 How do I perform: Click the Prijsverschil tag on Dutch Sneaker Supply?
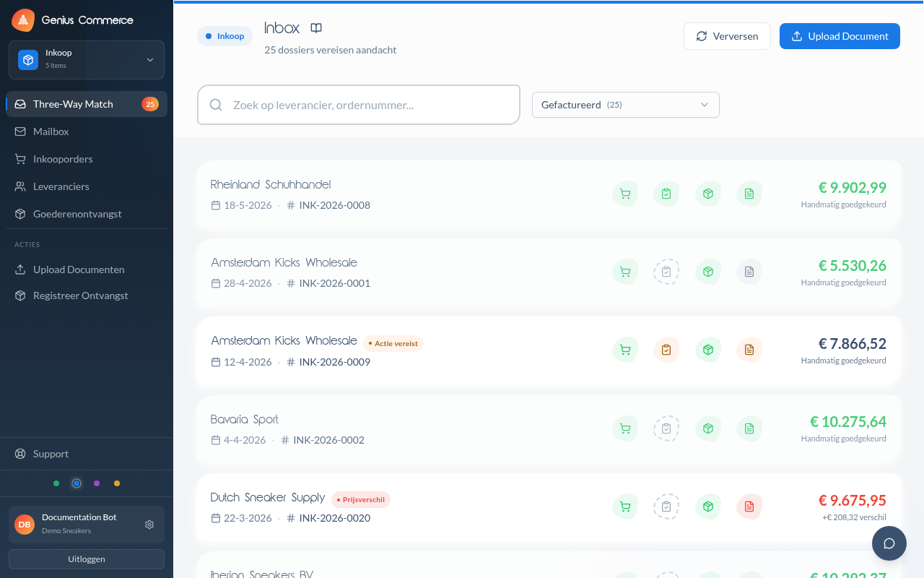(x=361, y=499)
